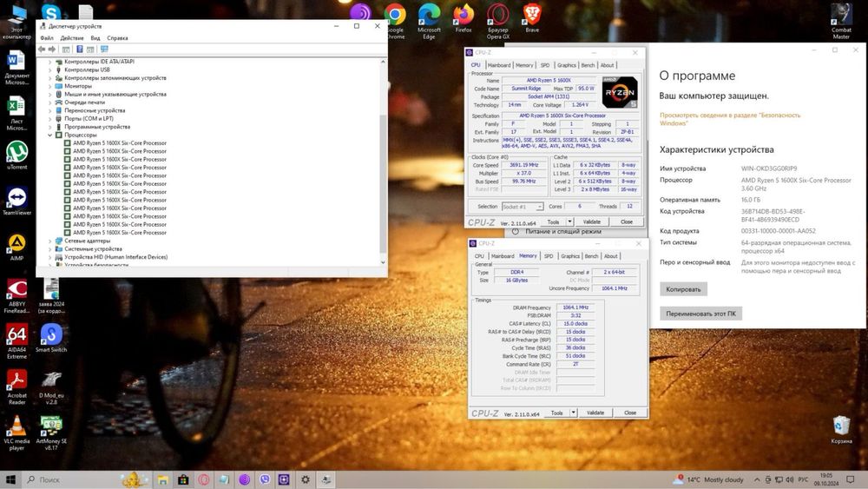Image resolution: width=868 pixels, height=489 pixels.
Task: Click the Device Manager vertical scrollbar thumb
Action: [383, 182]
